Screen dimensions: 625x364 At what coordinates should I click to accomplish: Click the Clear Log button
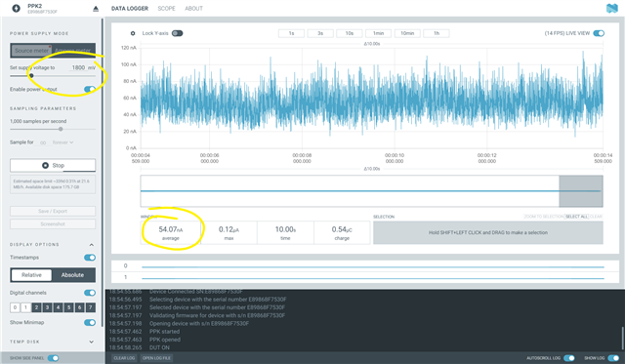(124, 358)
